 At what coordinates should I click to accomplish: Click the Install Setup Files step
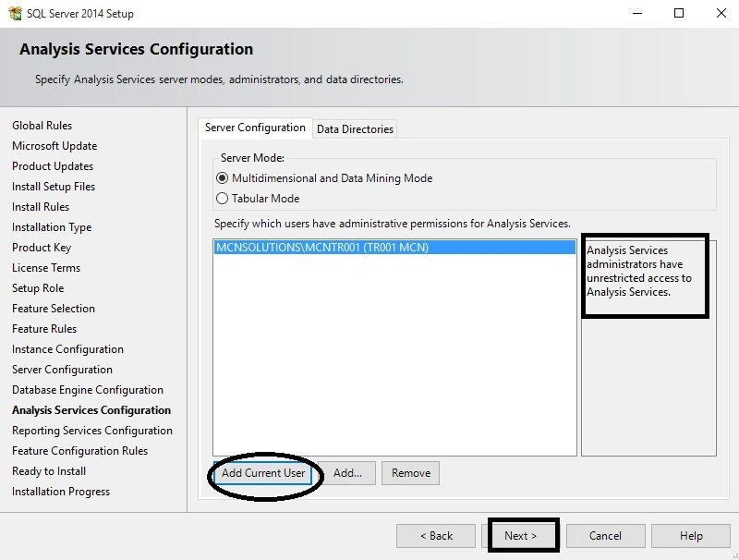(54, 186)
